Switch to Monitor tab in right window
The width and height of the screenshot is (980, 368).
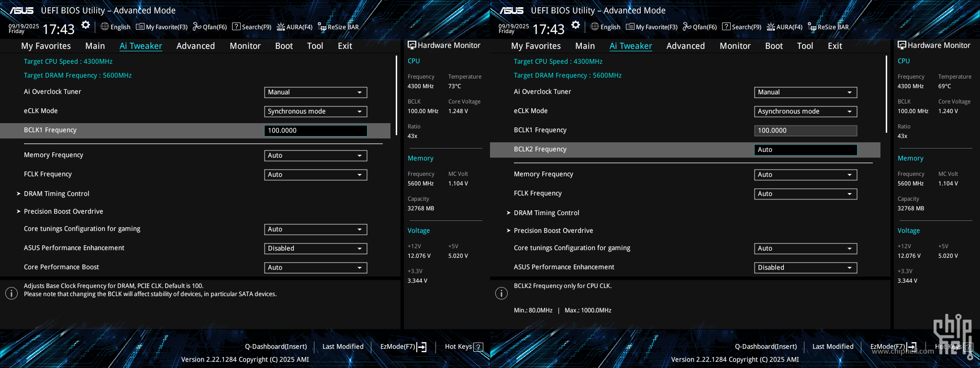pos(735,46)
